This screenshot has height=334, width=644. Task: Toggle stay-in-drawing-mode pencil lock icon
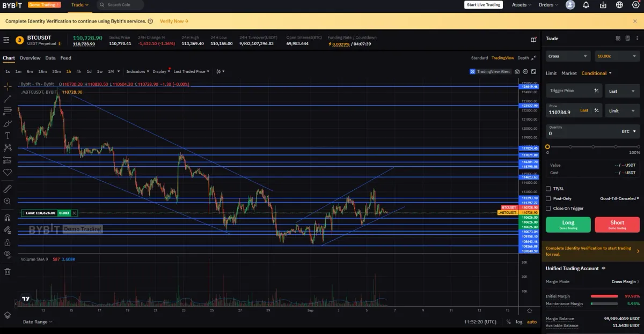click(8, 229)
